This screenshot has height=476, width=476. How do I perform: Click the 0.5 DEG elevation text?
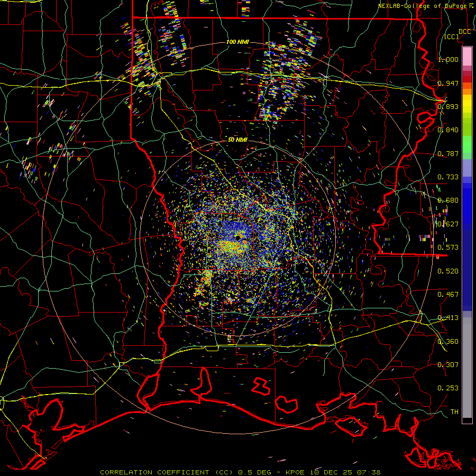255,472
